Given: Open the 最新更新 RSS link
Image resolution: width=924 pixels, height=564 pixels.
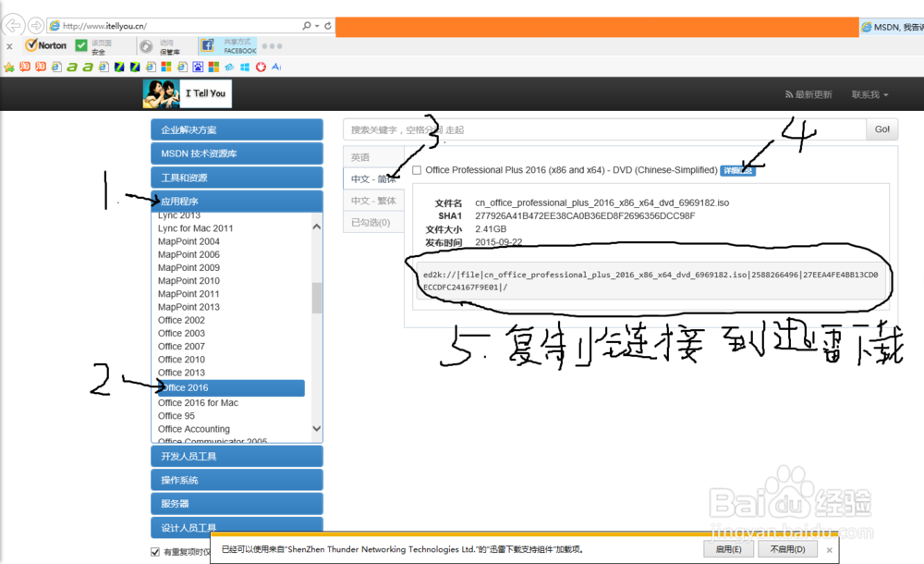Looking at the screenshot, I should point(808,94).
